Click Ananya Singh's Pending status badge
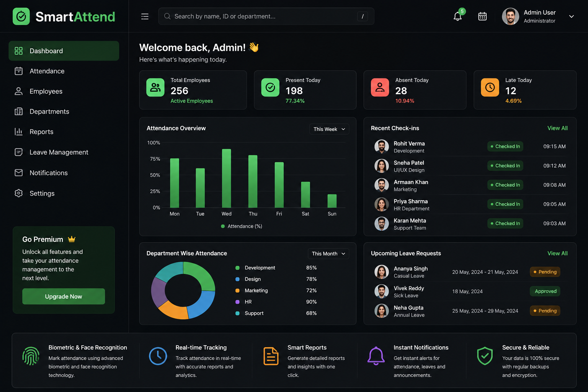 [545, 272]
